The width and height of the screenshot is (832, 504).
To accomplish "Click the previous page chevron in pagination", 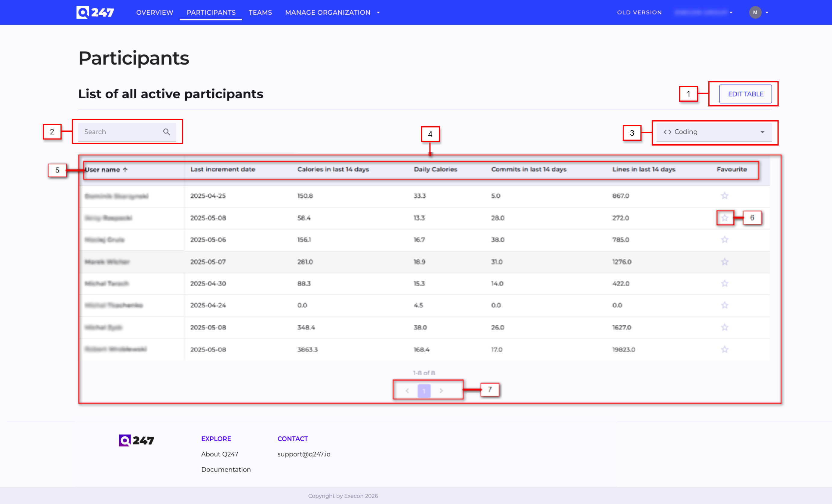I will point(407,391).
